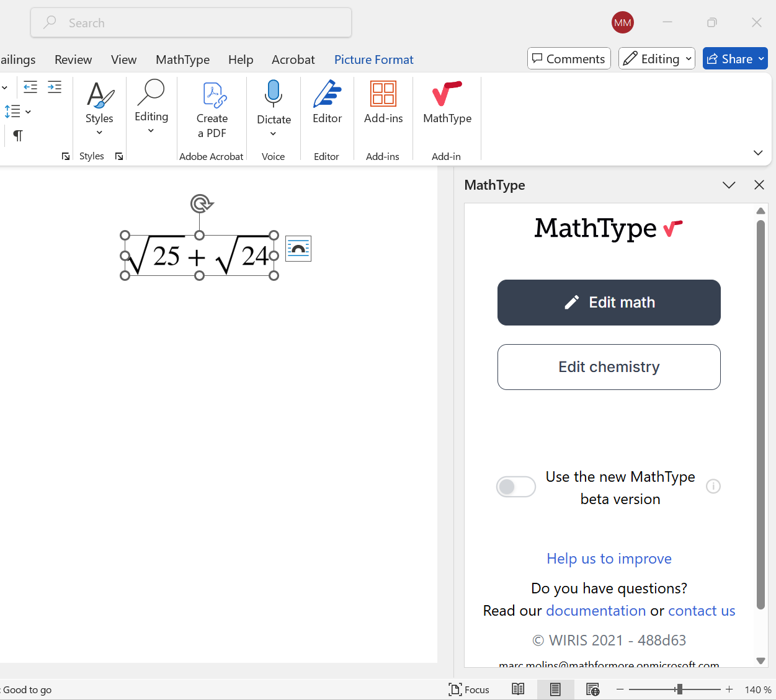Expand the MathType pane options chevron
The height and width of the screenshot is (700, 776).
click(x=729, y=185)
